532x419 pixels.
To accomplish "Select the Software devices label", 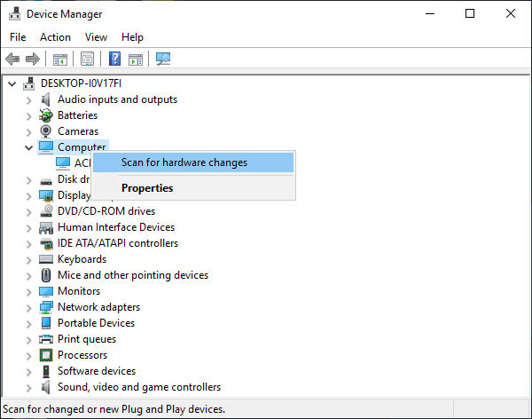I will pos(97,371).
